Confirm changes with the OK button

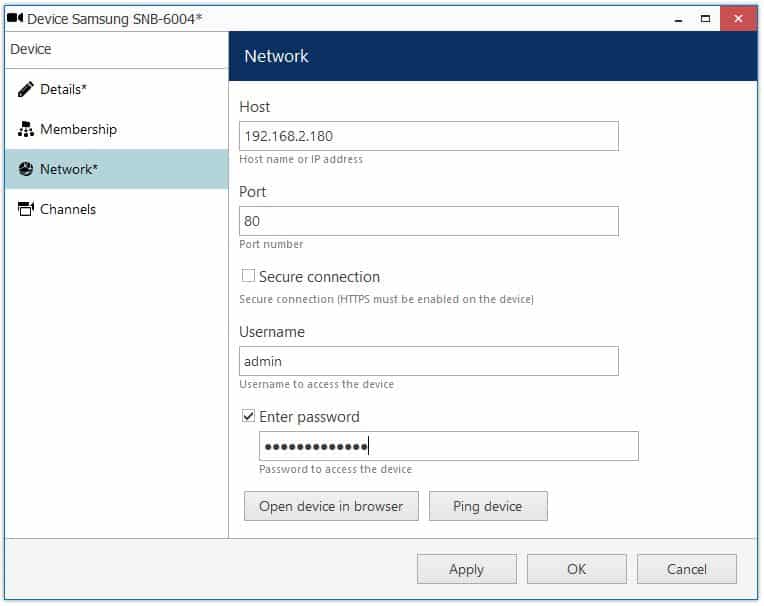pos(576,569)
